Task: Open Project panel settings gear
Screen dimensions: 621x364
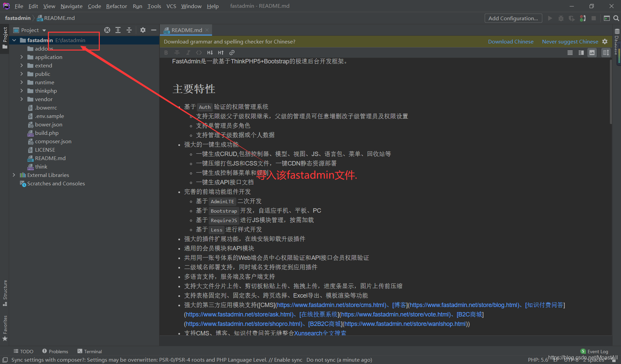Action: click(143, 30)
